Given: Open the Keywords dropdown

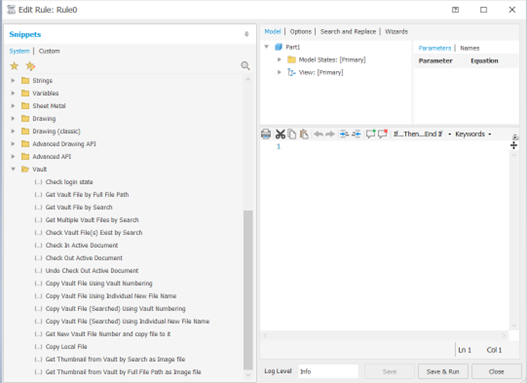Looking at the screenshot, I should tap(473, 134).
